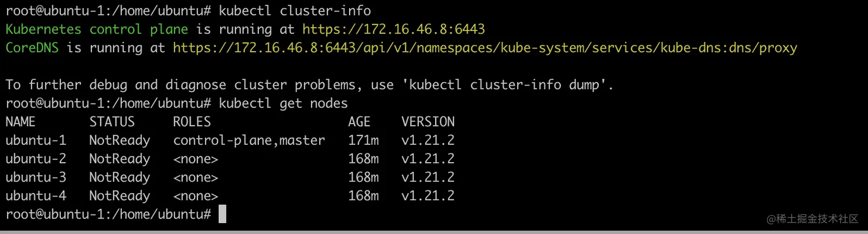Click the CoreDNS proxy URL
The height and width of the screenshot is (234, 868).
coord(485,48)
